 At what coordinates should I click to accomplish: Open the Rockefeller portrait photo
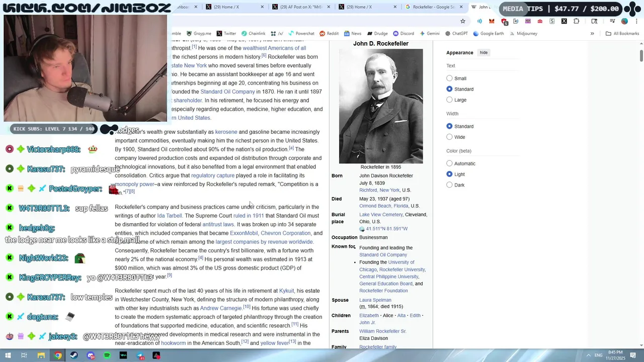coord(381,106)
